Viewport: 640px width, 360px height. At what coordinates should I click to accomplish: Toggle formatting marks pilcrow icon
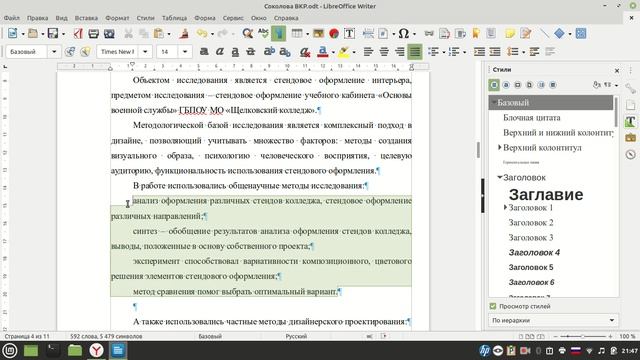tap(278, 33)
